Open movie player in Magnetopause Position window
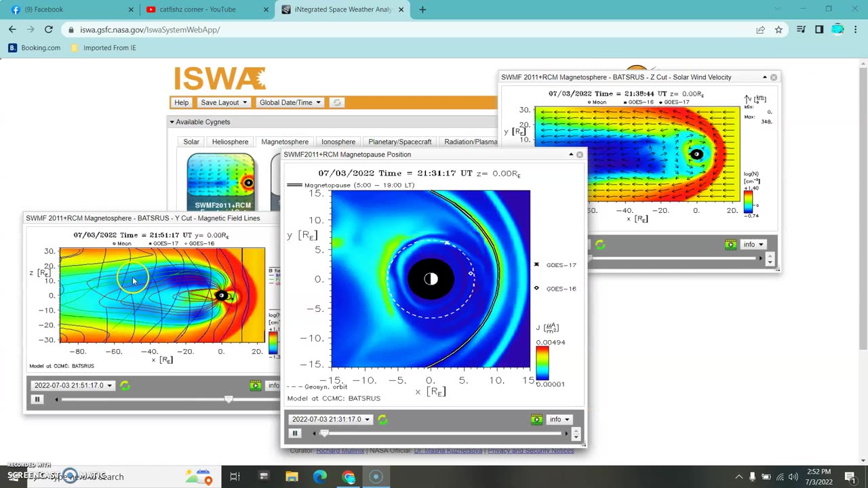 pyautogui.click(x=536, y=420)
